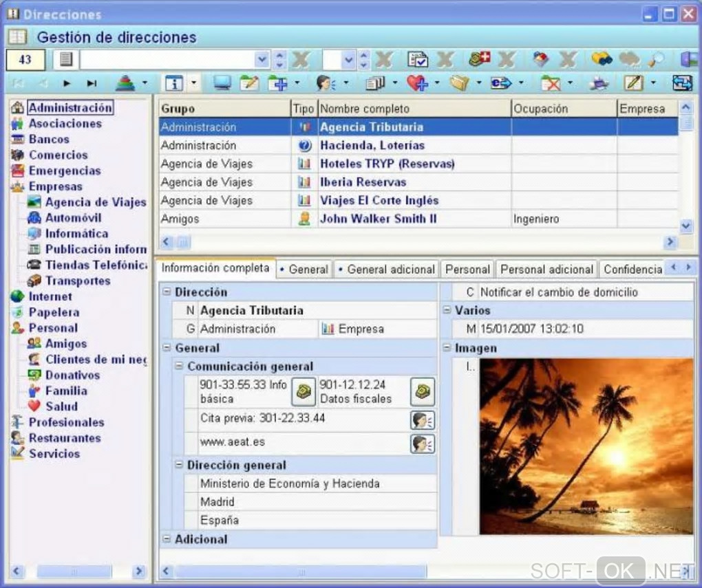702x588 pixels.
Task: Click the swap windows icon at toolbar end
Action: tap(683, 83)
